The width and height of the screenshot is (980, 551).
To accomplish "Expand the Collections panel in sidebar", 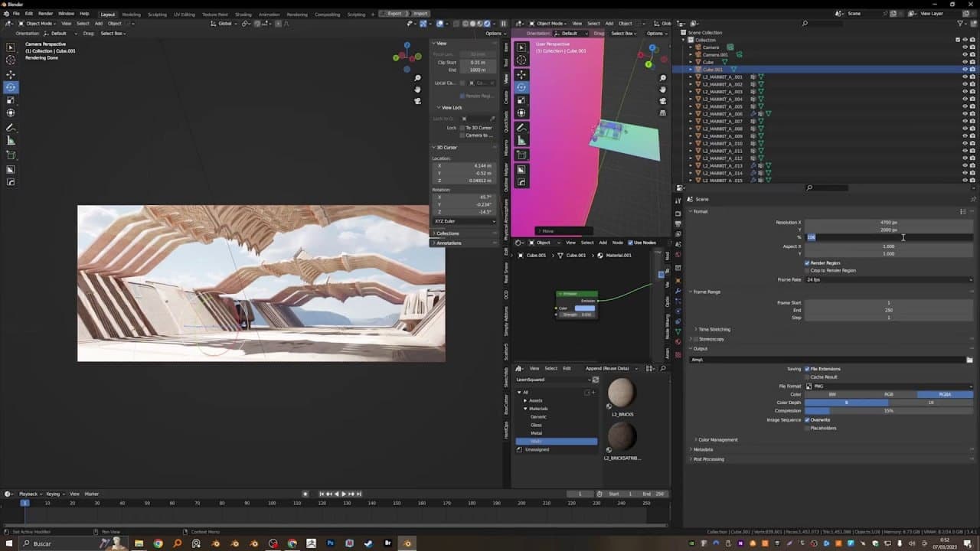I will tap(447, 233).
